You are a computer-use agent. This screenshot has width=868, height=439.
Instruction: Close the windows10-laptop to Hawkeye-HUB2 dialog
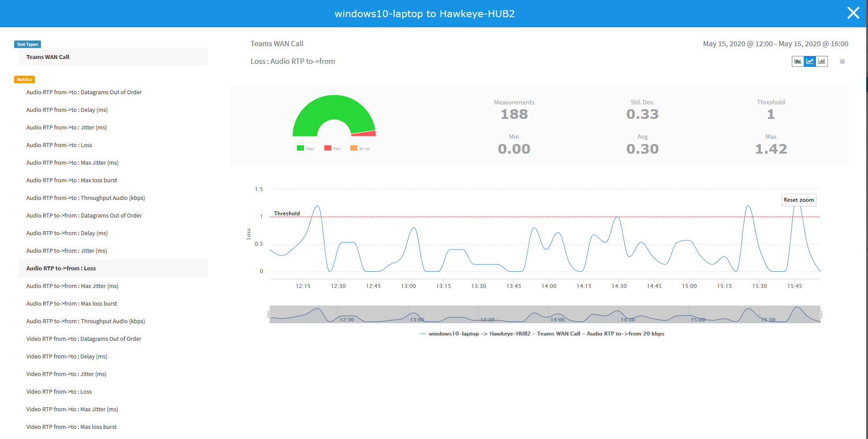point(853,13)
